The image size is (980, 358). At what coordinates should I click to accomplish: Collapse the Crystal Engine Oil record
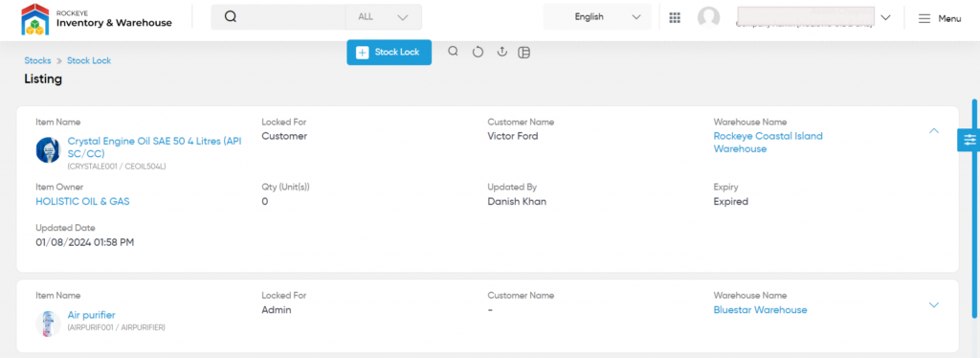[934, 130]
